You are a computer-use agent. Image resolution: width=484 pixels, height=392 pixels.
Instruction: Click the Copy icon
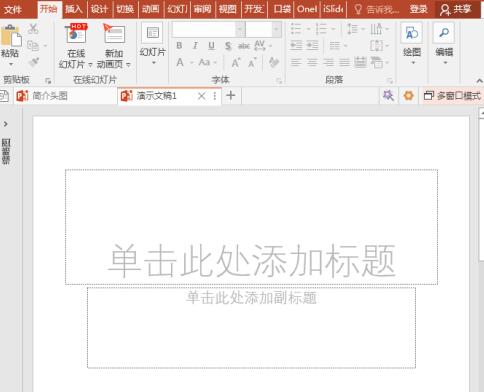[33, 46]
